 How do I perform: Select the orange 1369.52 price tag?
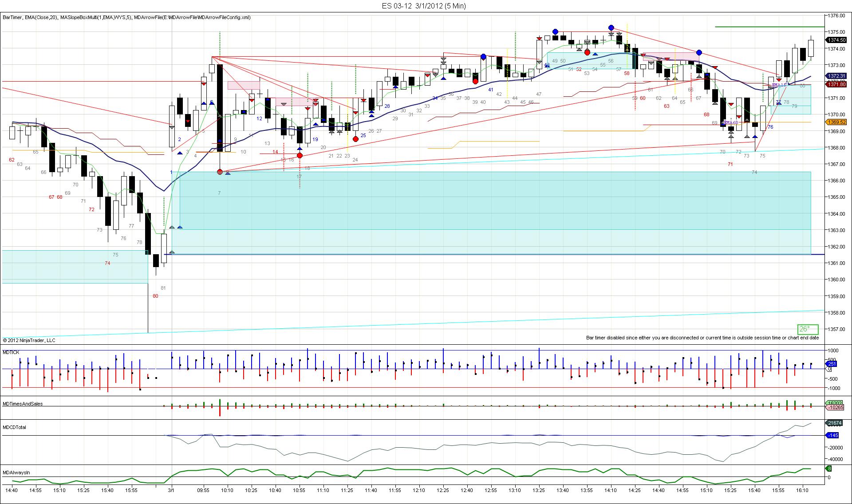click(837, 122)
